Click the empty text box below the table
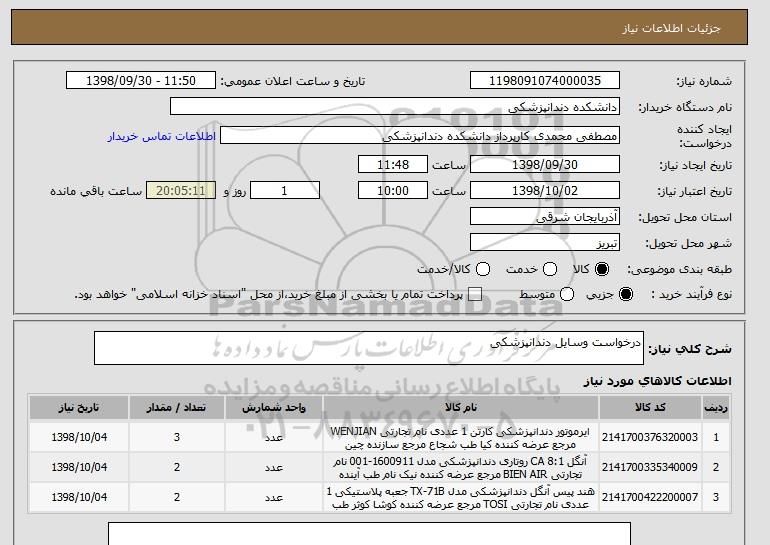770x545 pixels. pyautogui.click(x=369, y=534)
